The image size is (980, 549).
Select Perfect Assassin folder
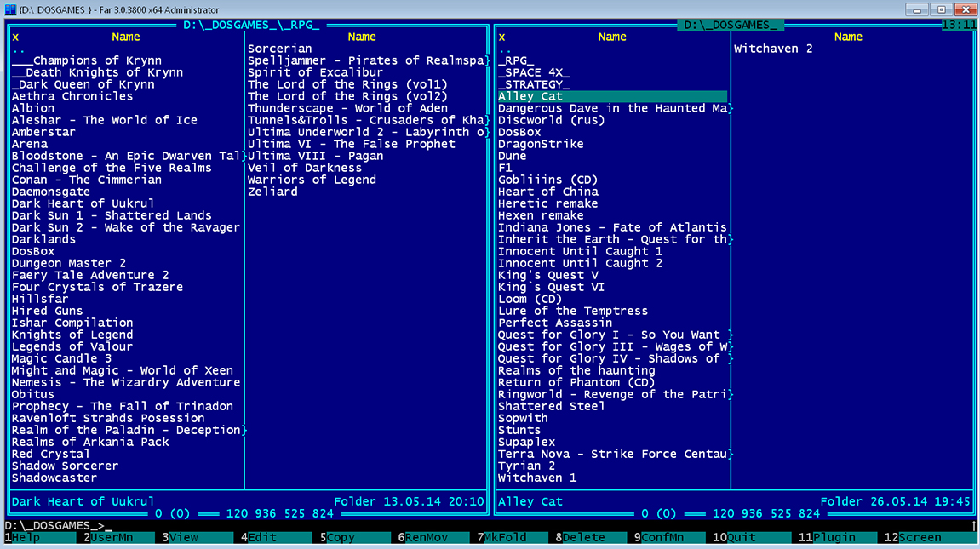pos(555,323)
